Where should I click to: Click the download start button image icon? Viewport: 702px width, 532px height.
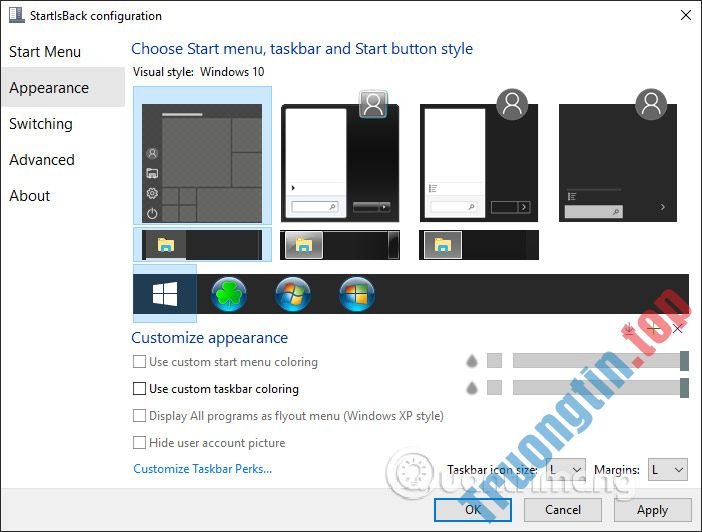629,329
